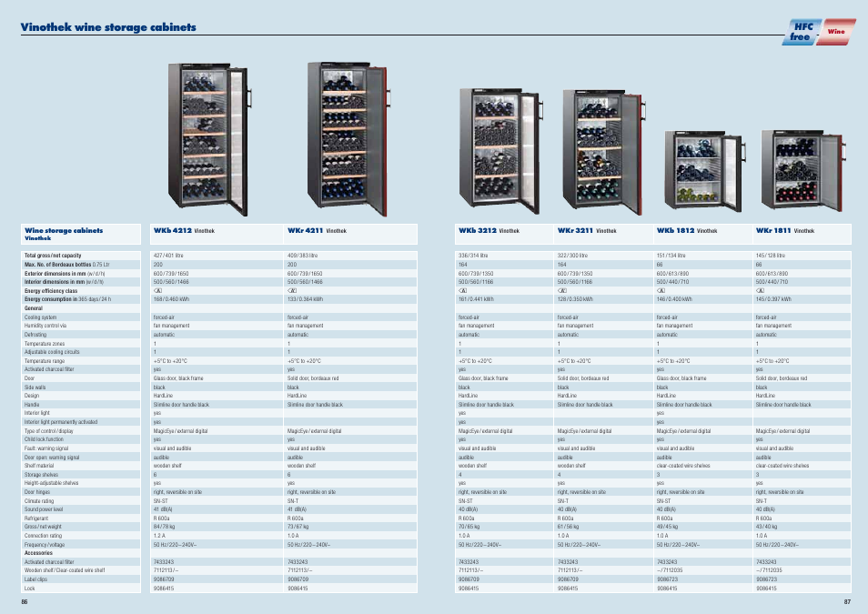Select the WKb 1812 cabinet photo
This screenshot has height=614, width=868.
pyautogui.click(x=702, y=169)
